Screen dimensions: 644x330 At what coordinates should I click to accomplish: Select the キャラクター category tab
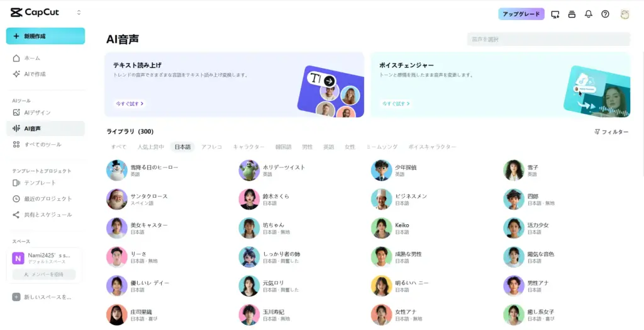[248, 147]
